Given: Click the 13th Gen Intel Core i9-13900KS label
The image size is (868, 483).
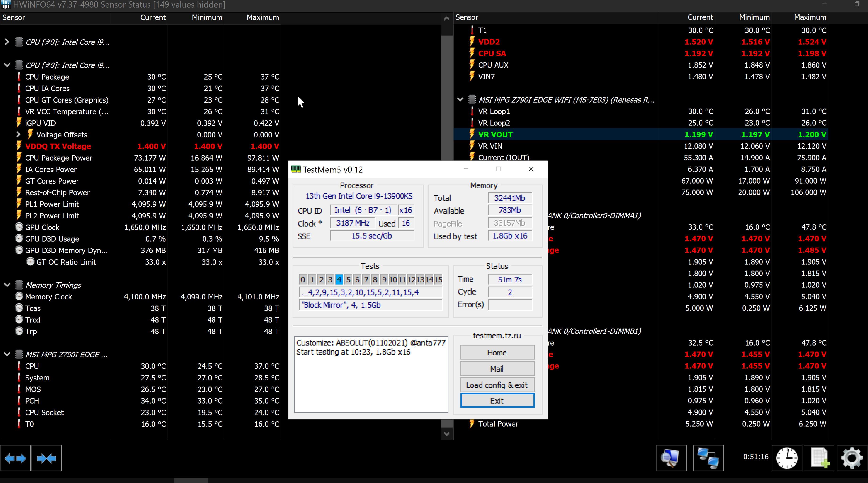Looking at the screenshot, I should pyautogui.click(x=359, y=196).
